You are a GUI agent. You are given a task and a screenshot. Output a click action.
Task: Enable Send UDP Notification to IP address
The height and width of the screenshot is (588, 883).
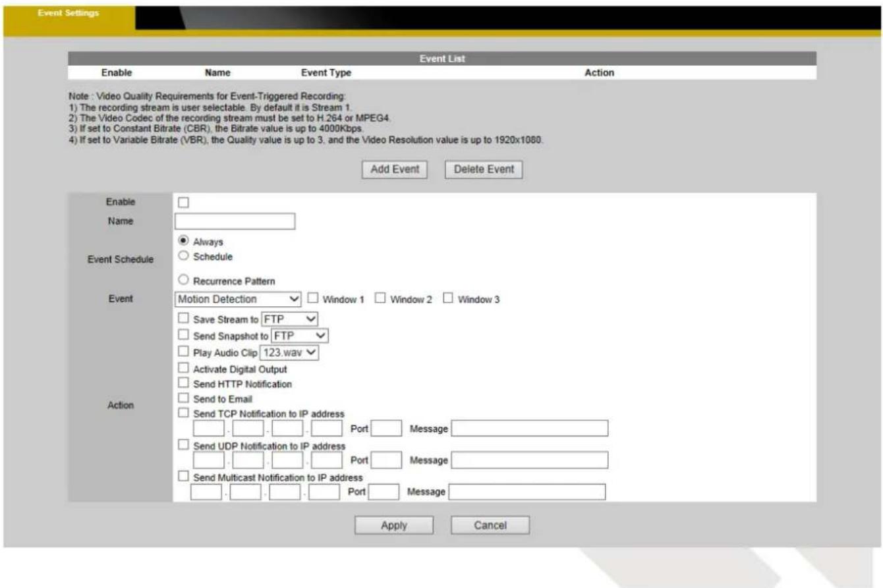point(184,444)
